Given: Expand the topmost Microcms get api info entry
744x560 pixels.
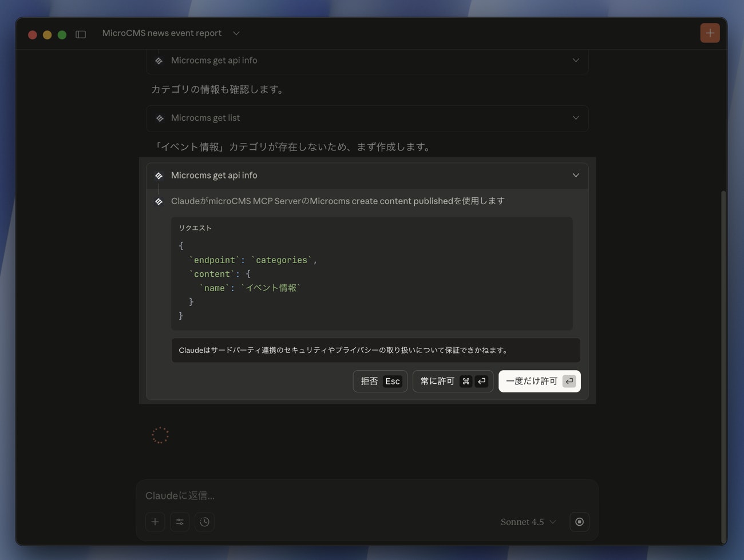Looking at the screenshot, I should (x=576, y=60).
